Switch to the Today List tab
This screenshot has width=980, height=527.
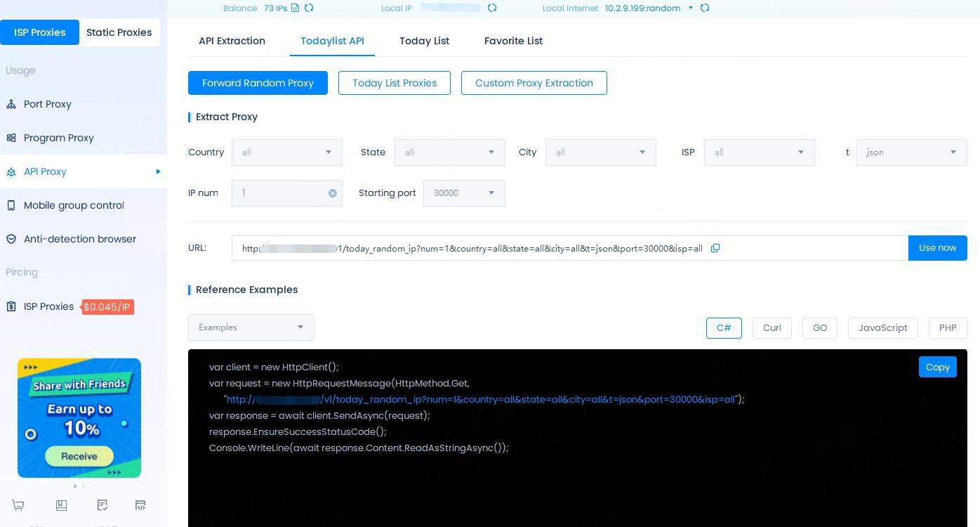point(424,41)
